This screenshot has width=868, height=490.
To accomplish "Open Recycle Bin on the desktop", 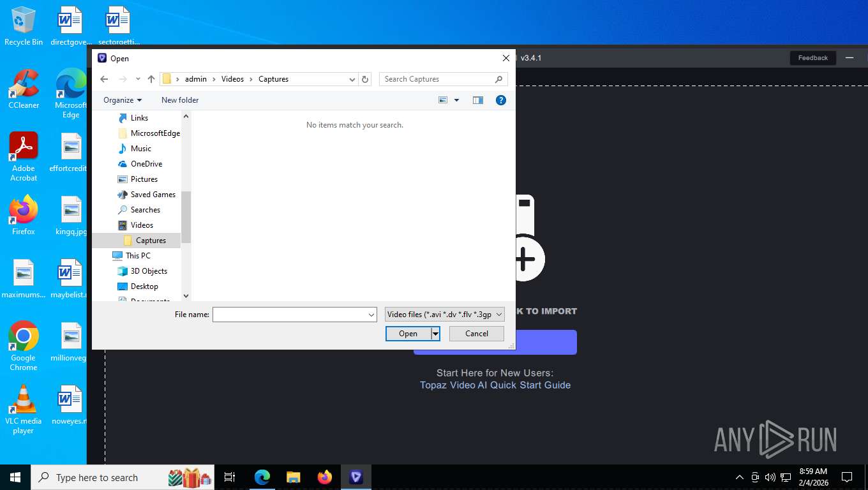I will (x=24, y=27).
